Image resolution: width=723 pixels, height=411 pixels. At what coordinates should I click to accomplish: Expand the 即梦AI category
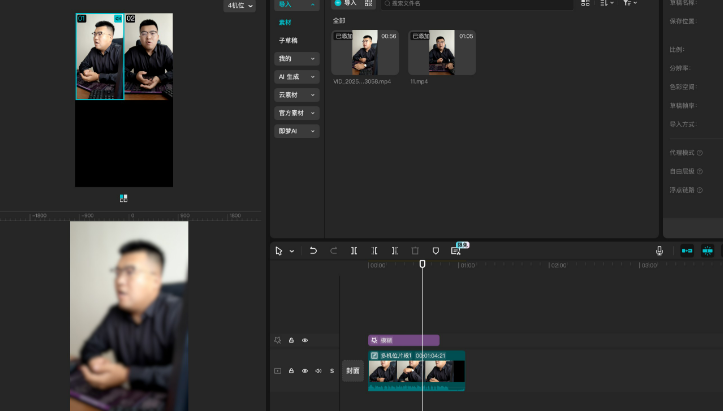click(x=296, y=131)
